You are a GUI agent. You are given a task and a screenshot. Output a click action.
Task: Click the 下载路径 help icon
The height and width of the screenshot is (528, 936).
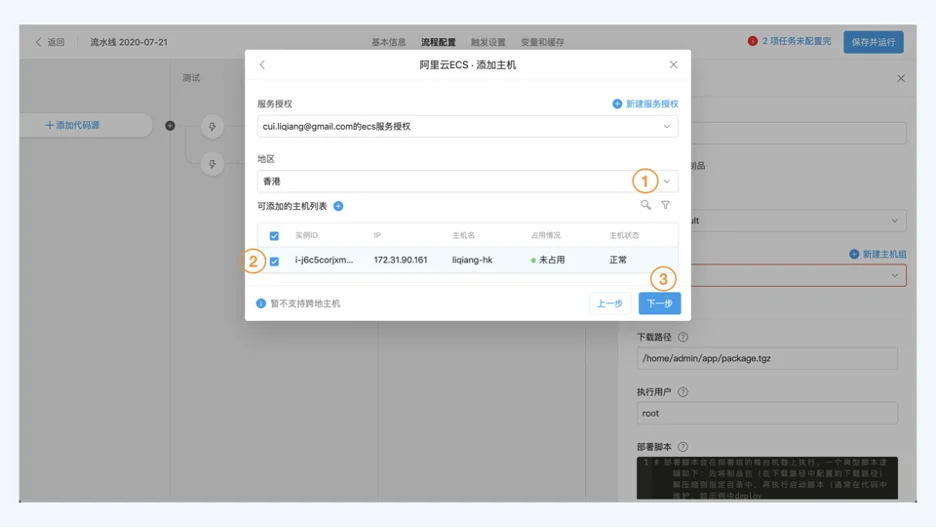click(x=683, y=337)
